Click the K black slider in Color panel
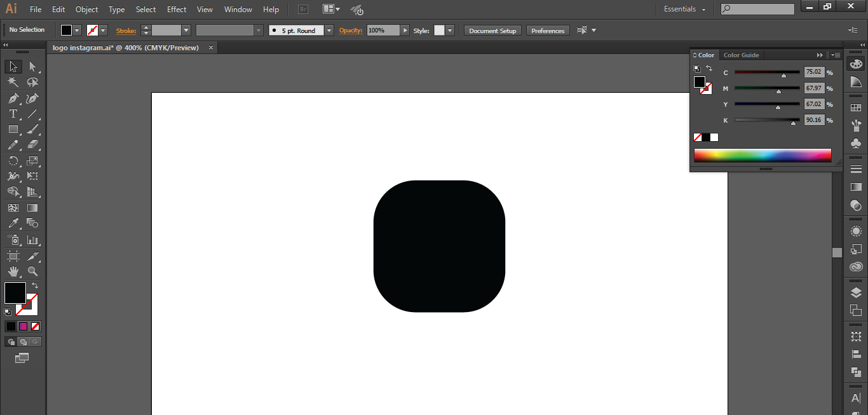The width and height of the screenshot is (868, 415). click(767, 120)
